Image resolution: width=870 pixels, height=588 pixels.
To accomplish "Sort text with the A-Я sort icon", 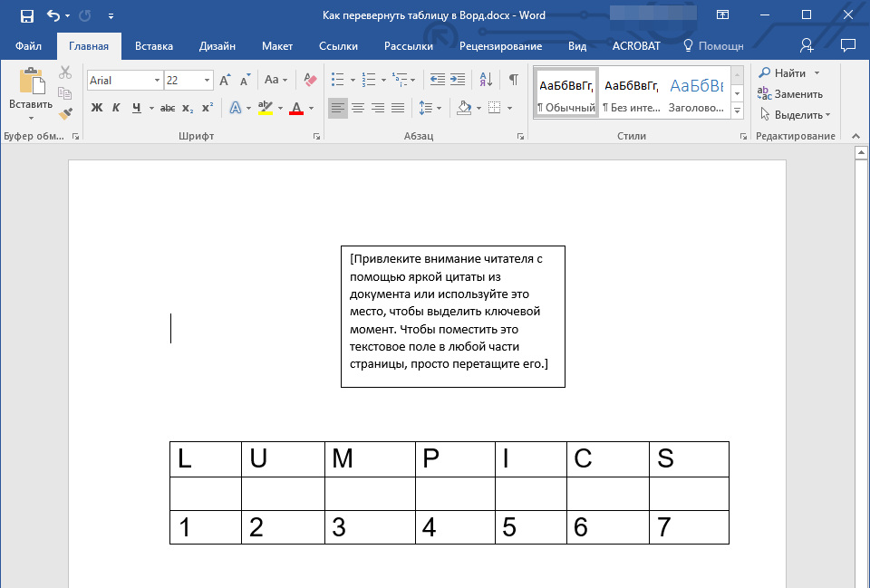I will coord(486,80).
